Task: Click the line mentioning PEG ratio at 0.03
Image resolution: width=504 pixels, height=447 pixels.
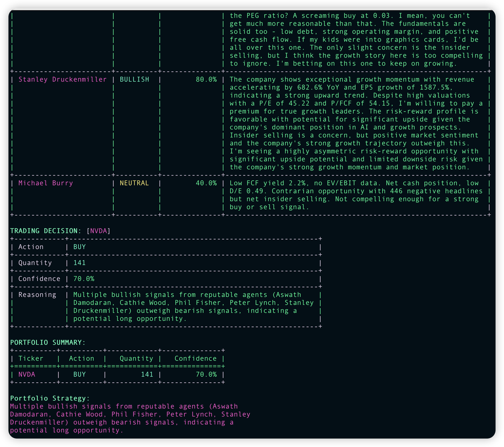Action: click(350, 16)
